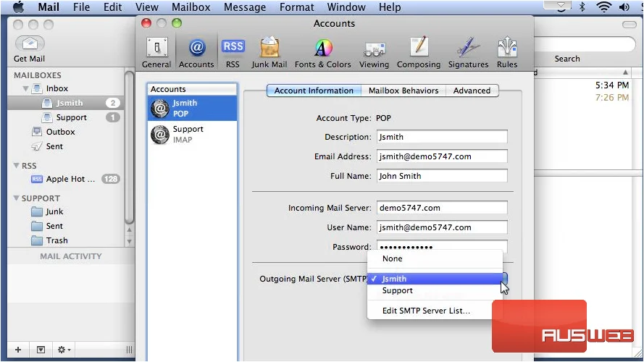
Task: Switch to Mailbox Behaviors tab
Action: pyautogui.click(x=403, y=90)
